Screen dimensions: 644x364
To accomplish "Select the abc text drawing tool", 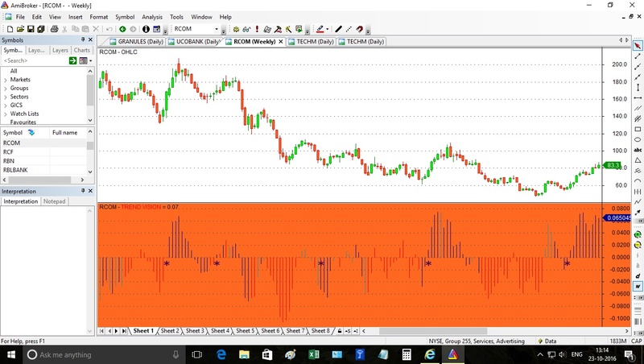I will coord(638,150).
